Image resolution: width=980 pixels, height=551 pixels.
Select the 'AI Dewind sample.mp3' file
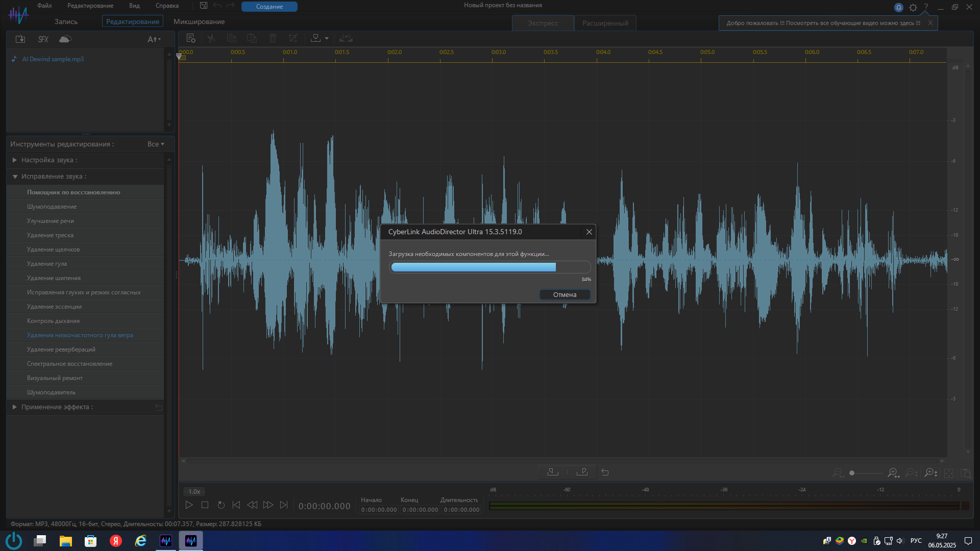tap(53, 59)
